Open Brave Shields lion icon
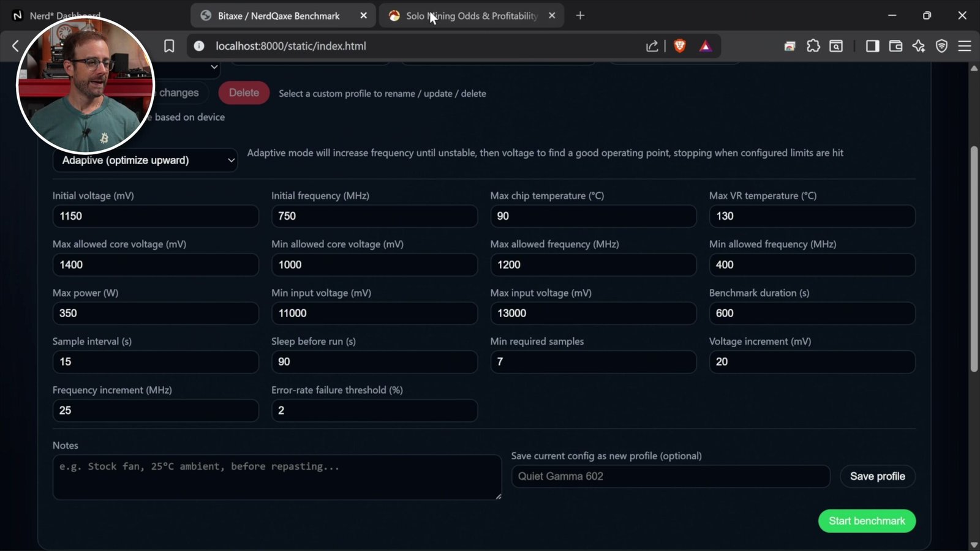 [x=680, y=46]
